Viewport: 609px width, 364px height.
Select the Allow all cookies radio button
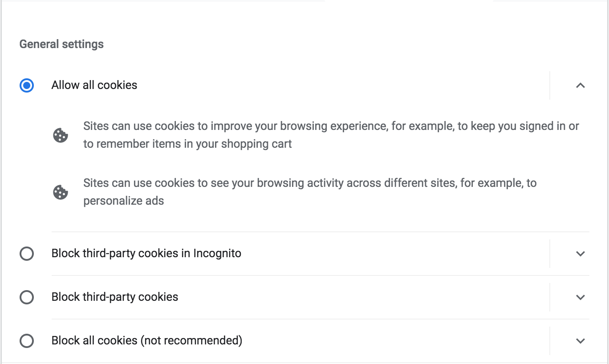27,85
